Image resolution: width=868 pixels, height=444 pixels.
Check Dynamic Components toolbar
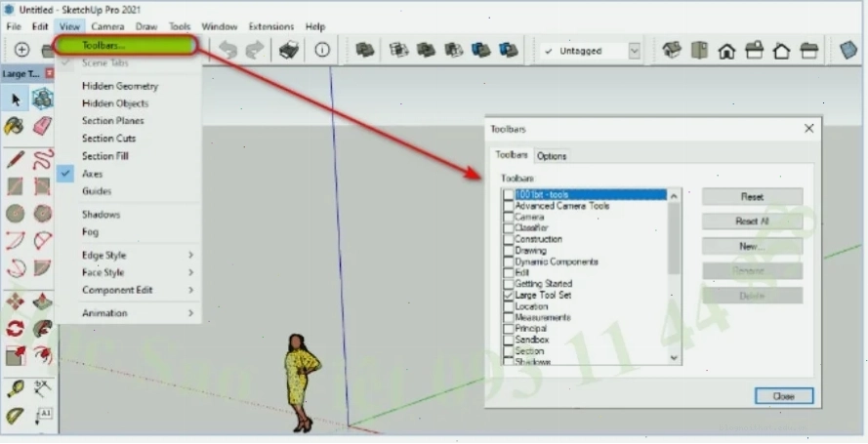point(508,262)
